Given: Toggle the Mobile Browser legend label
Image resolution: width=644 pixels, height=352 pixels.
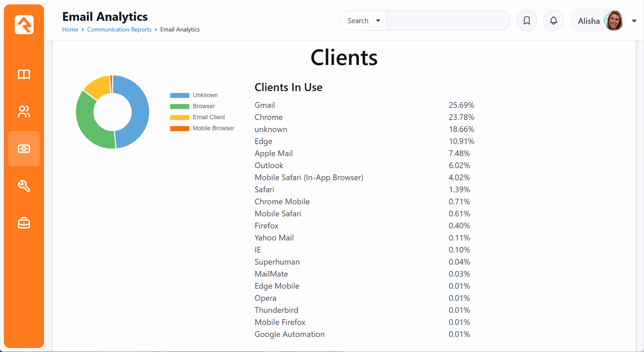Looking at the screenshot, I should point(213,128).
